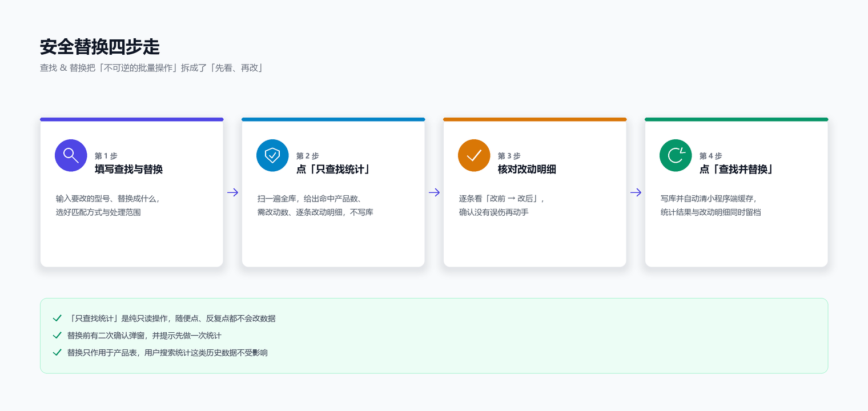Click the line 统计结果与改动明细同时留档

click(x=711, y=212)
